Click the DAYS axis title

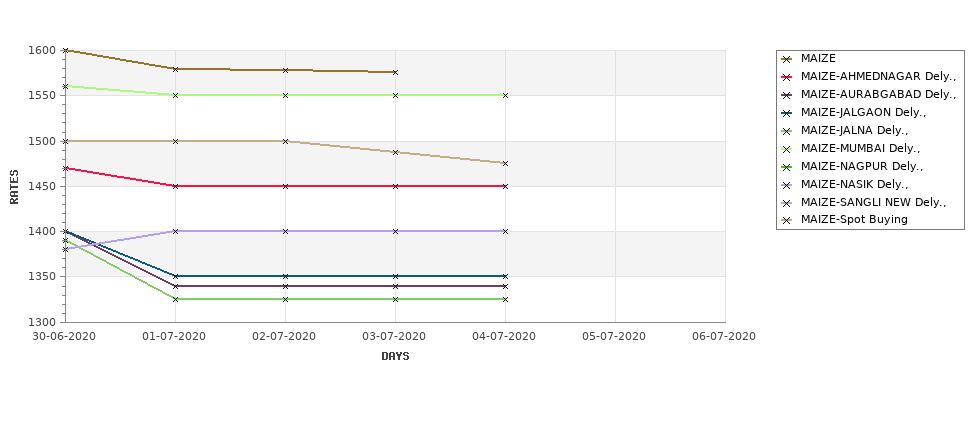(395, 356)
